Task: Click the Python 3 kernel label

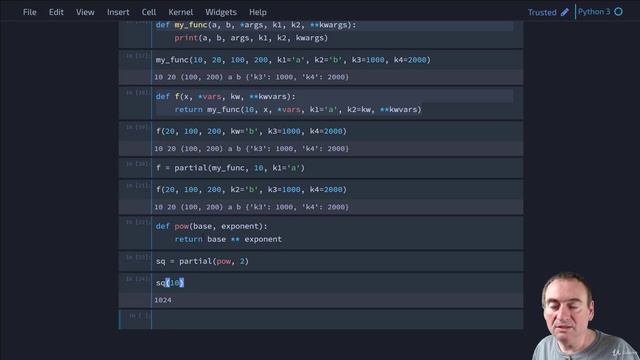Action: pyautogui.click(x=594, y=11)
